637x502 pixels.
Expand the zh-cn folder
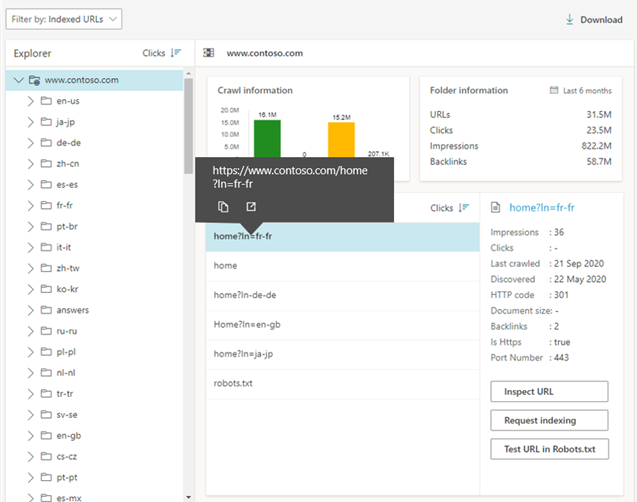point(30,164)
